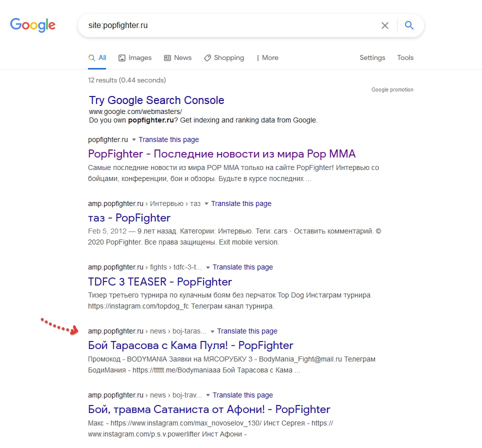Screen dimensions: 482x448
Task: Open Бой Тарасова с Кама Пуля result
Action: (190, 345)
